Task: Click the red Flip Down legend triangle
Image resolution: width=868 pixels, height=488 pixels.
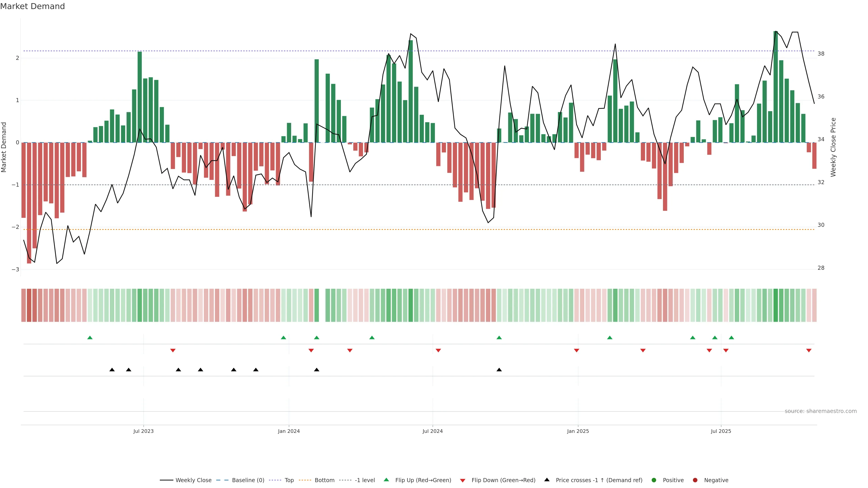Action: [x=463, y=480]
